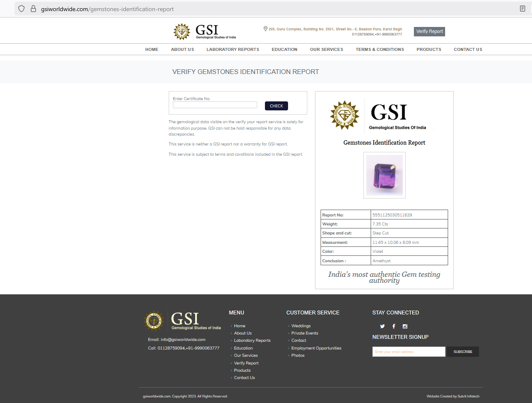
Task: Toggle reader view icon in address bar
Action: coord(523,9)
